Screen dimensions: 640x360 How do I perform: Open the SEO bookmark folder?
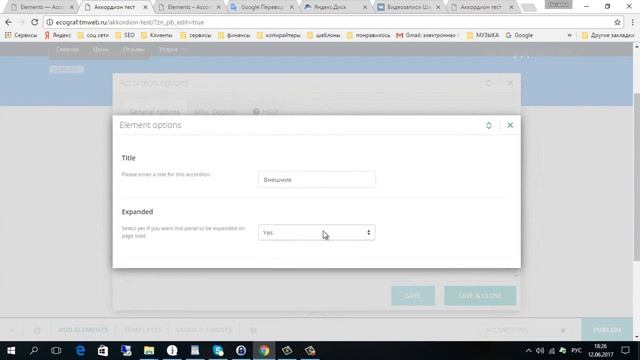click(x=124, y=35)
